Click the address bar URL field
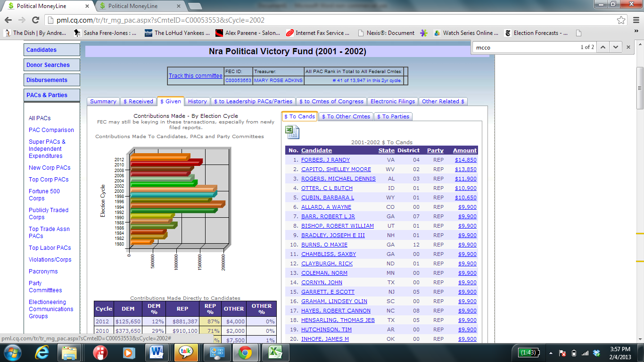 [330, 20]
